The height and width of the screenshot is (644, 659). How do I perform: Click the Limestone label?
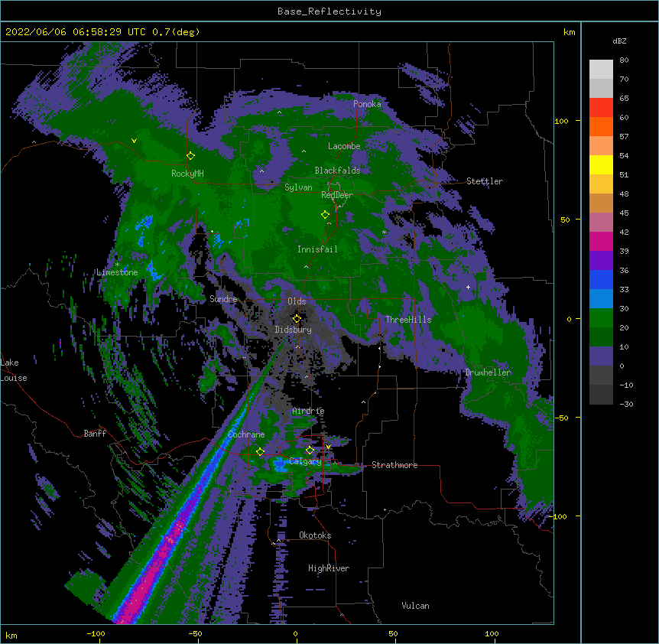coord(117,272)
